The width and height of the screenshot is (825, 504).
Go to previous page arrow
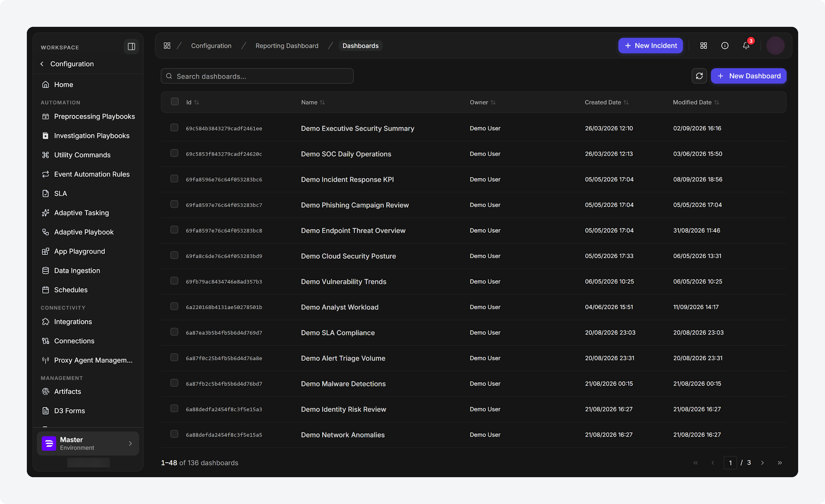point(713,463)
